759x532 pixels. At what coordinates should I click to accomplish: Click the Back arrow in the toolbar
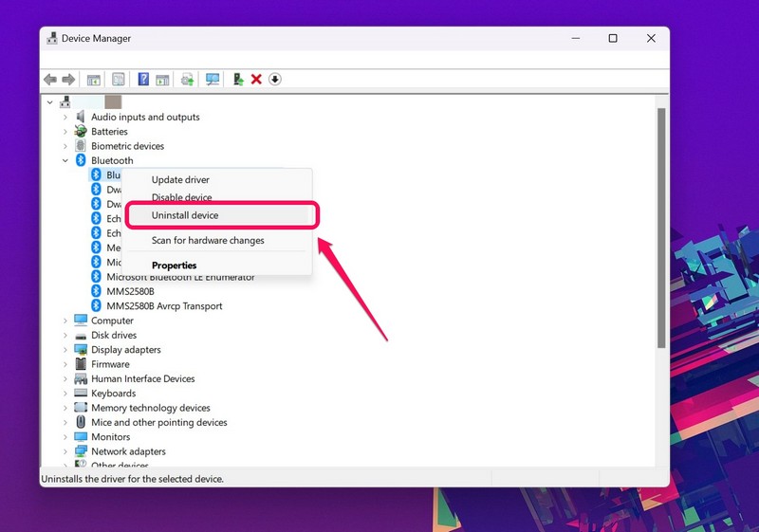point(49,80)
